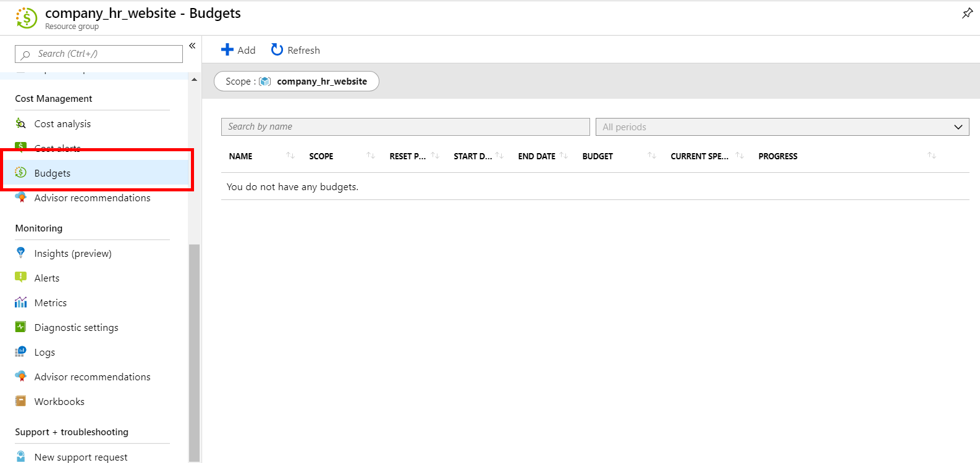
Task: Open Insights (preview) lightbulb icon
Action: coord(21,253)
